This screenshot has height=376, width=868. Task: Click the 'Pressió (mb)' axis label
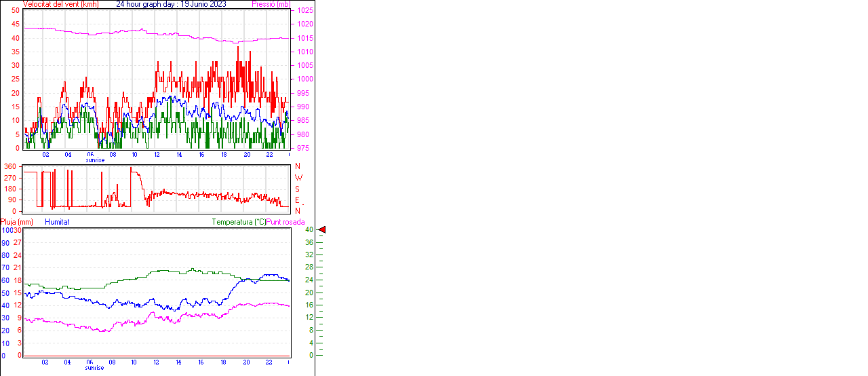(270, 4)
